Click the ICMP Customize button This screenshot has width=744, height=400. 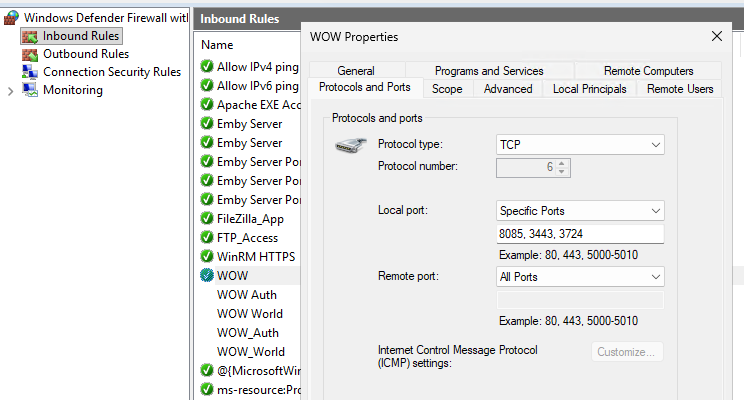coord(626,352)
